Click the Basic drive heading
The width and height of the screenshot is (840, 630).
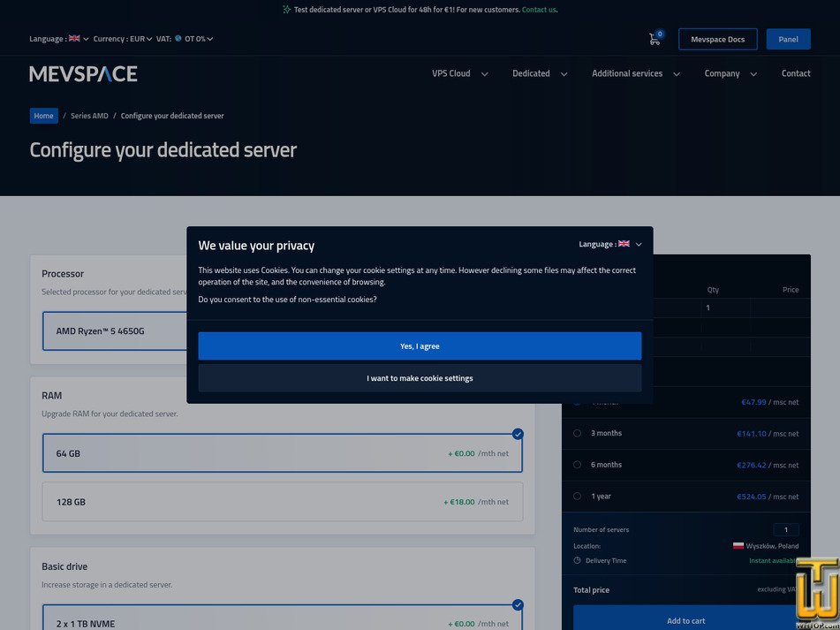coord(64,566)
